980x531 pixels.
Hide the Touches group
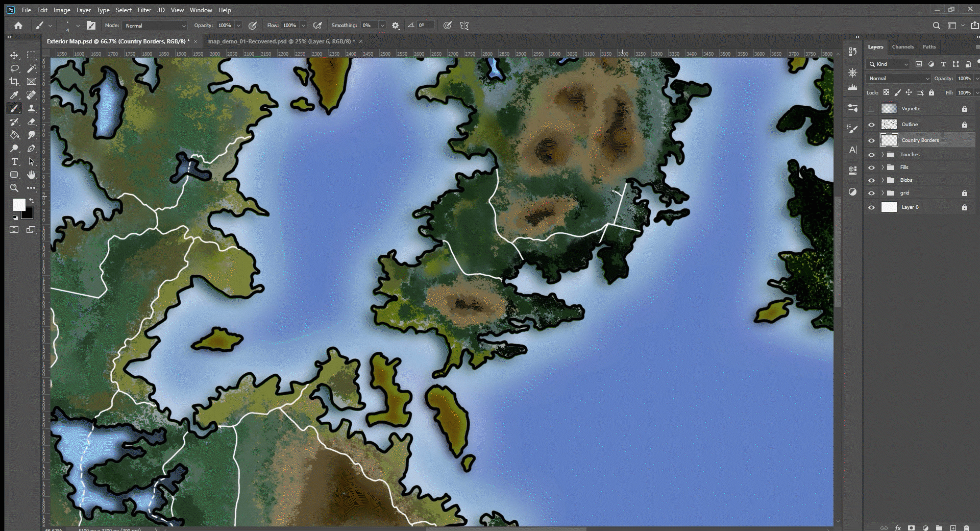click(871, 155)
